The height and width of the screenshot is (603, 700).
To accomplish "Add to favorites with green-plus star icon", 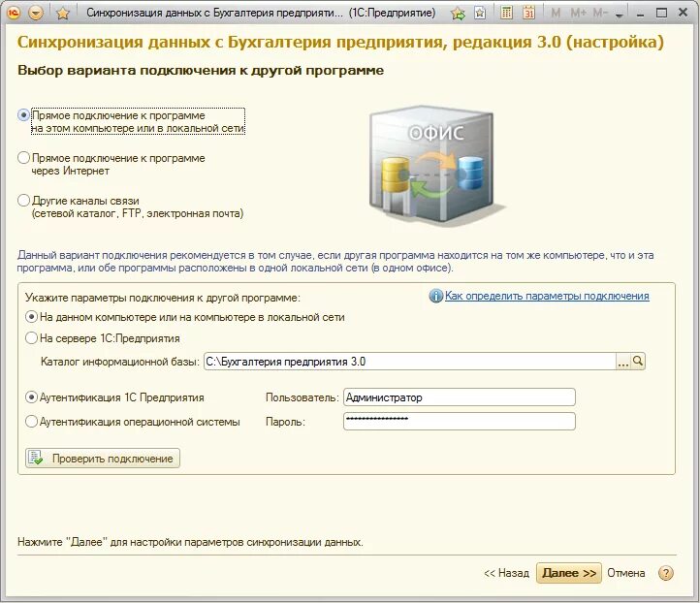I will click(x=458, y=14).
